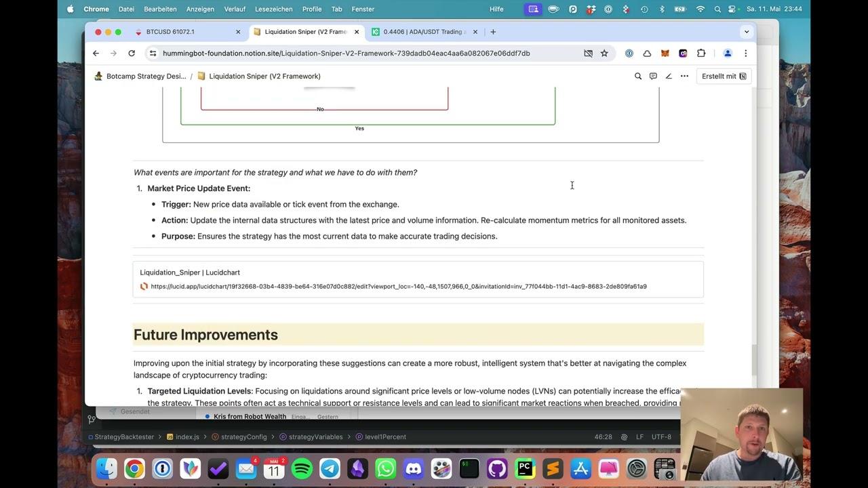Expand the Chrome tab search dropdown
This screenshot has height=488, width=868.
coord(747,32)
